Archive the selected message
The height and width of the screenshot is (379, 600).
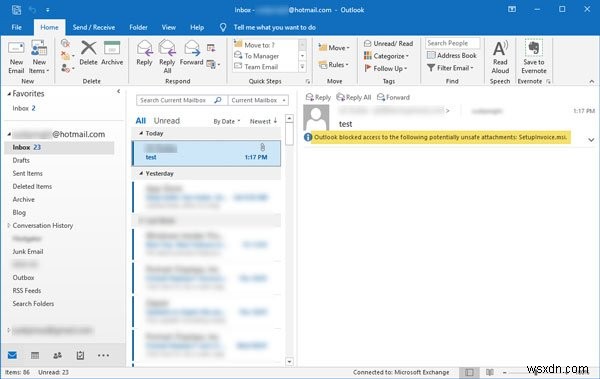tap(112, 53)
